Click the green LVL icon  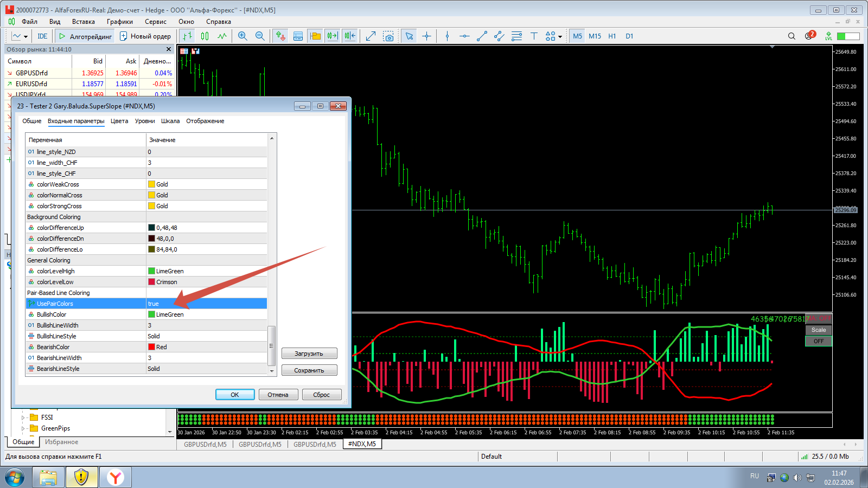point(828,36)
